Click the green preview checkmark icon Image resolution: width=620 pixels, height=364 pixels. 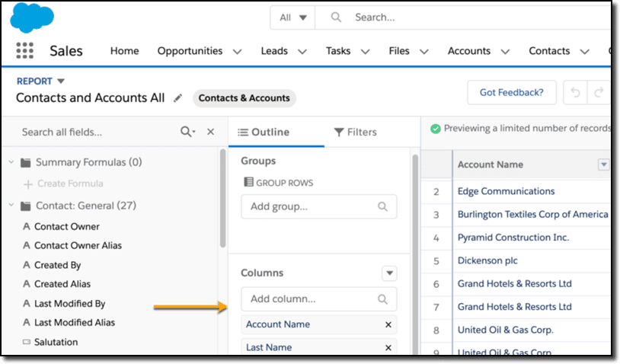pos(436,129)
